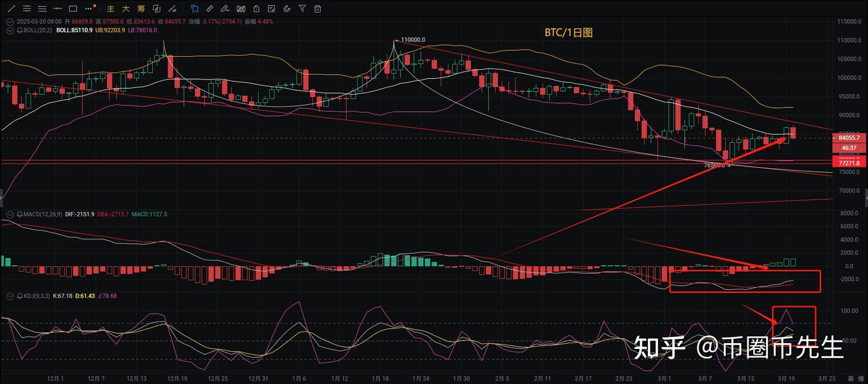Toggle the blue selection mode icon

click(194, 8)
